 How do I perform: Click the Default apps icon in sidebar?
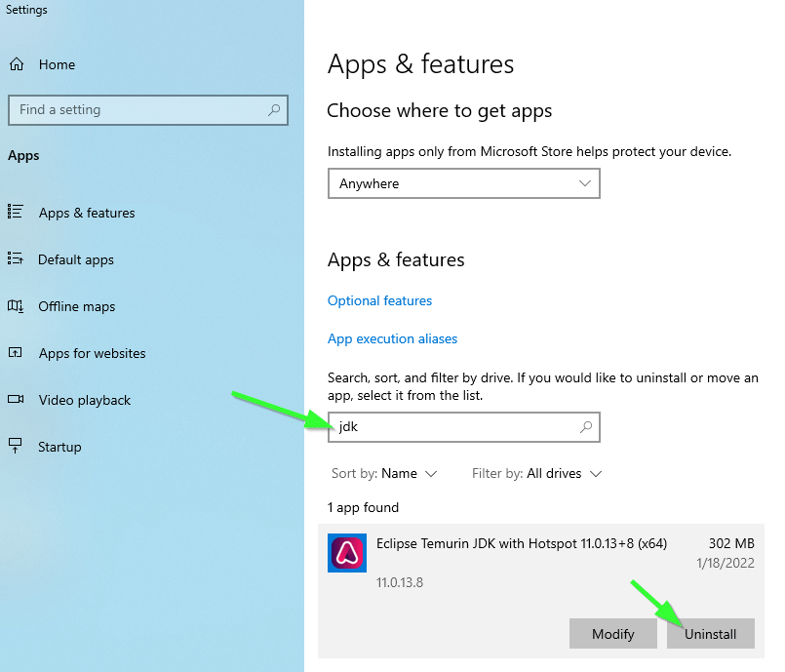pyautogui.click(x=16, y=258)
